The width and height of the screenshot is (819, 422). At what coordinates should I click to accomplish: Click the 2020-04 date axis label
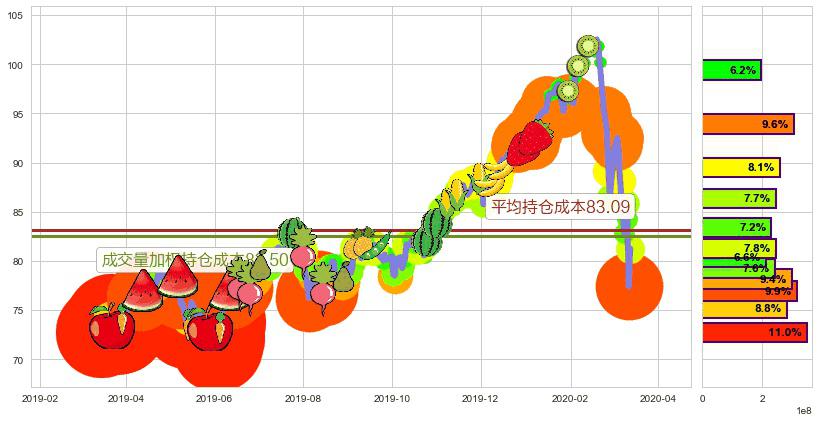click(658, 399)
